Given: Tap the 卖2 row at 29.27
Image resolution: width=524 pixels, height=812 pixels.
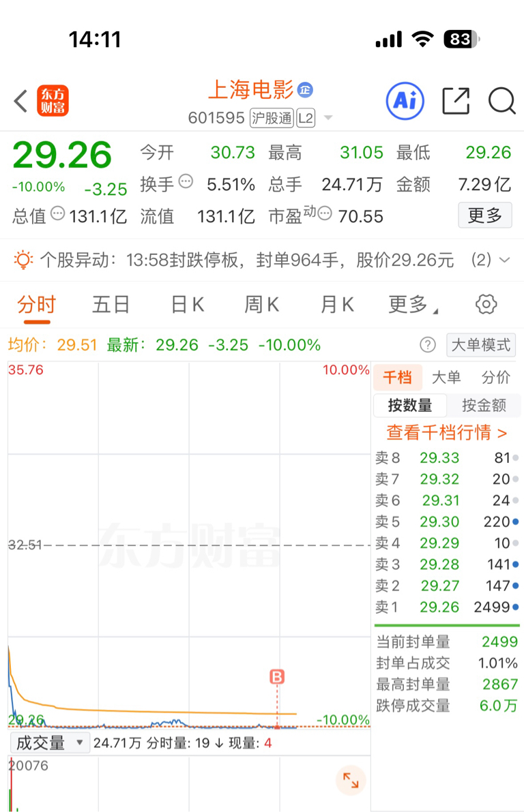Looking at the screenshot, I should point(447,586).
